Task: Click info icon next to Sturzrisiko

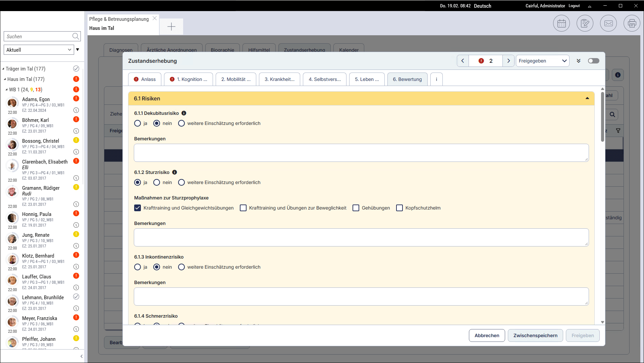Action: pos(174,172)
